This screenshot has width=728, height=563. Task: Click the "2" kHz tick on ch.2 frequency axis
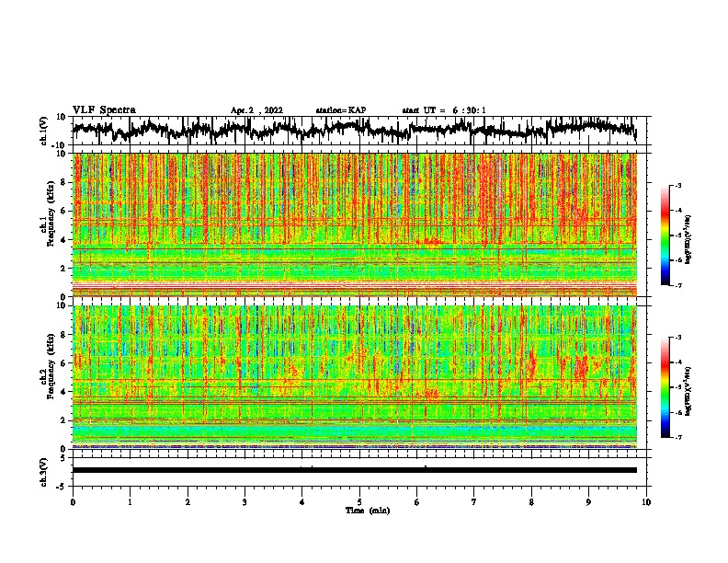coord(63,420)
